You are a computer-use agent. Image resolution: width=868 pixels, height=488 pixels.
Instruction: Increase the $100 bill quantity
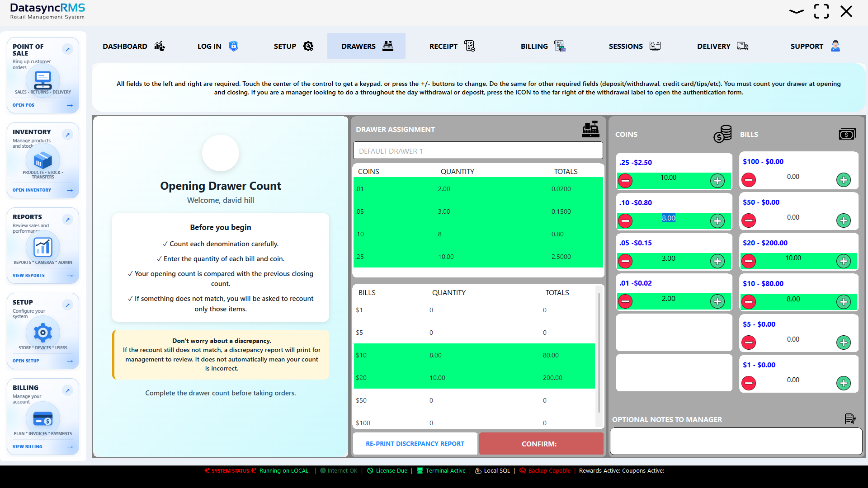[844, 180]
